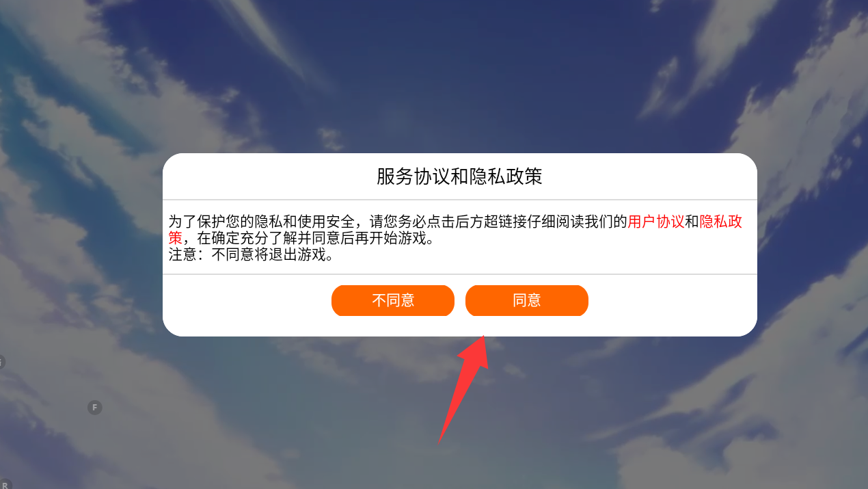
Task: Read the privacy policy via 隐私政 link text
Action: [721, 222]
